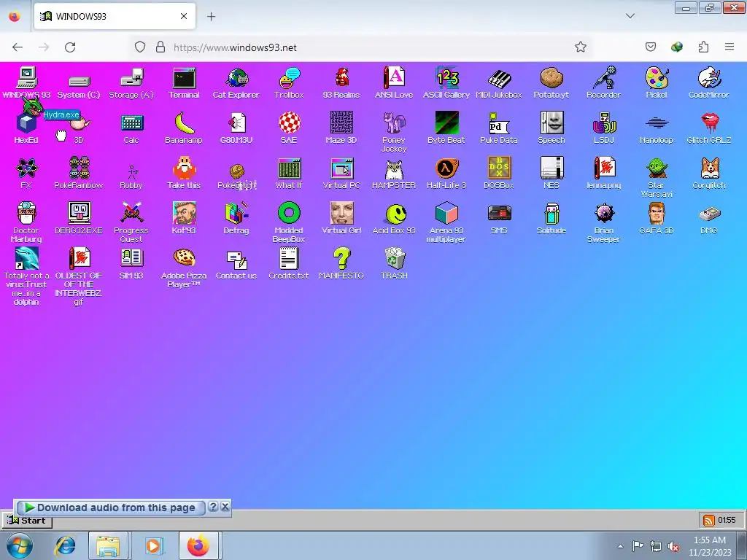Open the Trollbox chat icon
The width and height of the screenshot is (747, 560).
(x=289, y=78)
